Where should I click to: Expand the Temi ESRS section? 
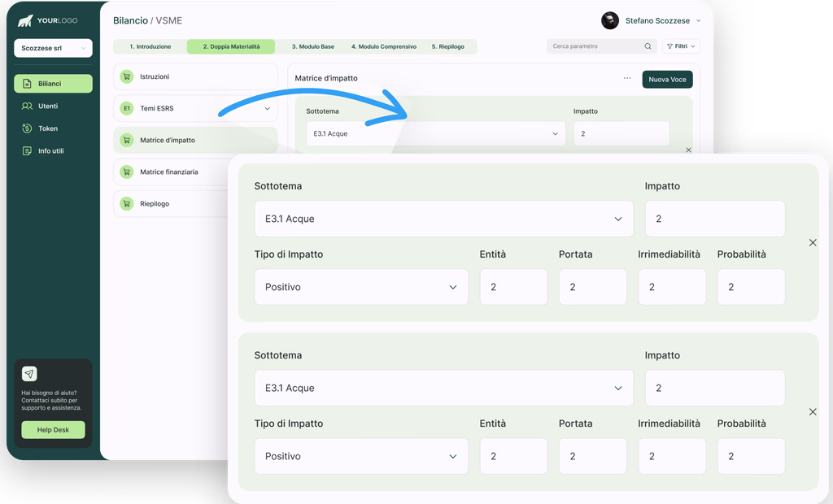pos(267,108)
